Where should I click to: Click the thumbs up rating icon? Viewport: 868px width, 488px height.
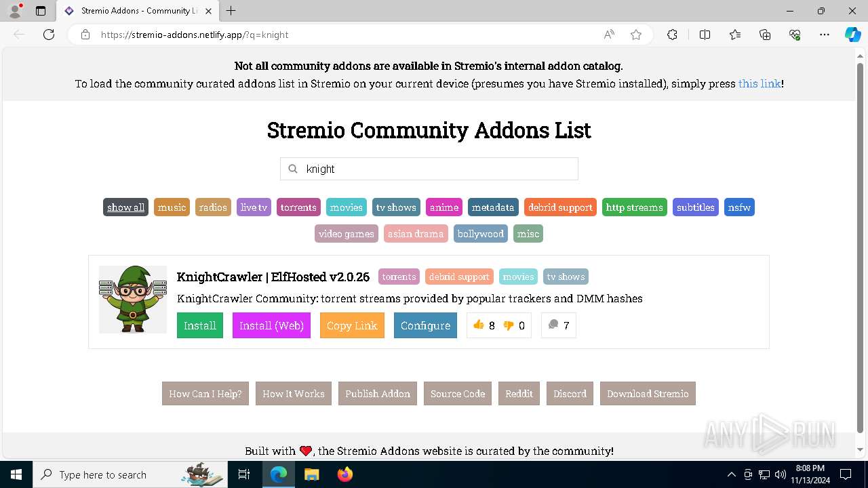(x=479, y=325)
